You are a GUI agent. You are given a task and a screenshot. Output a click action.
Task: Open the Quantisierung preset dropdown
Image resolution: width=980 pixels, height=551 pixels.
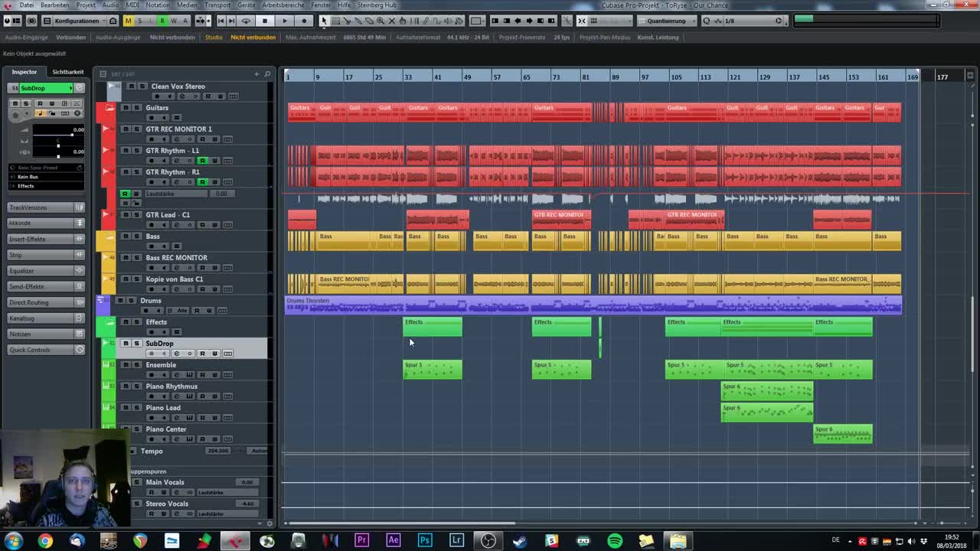point(666,21)
